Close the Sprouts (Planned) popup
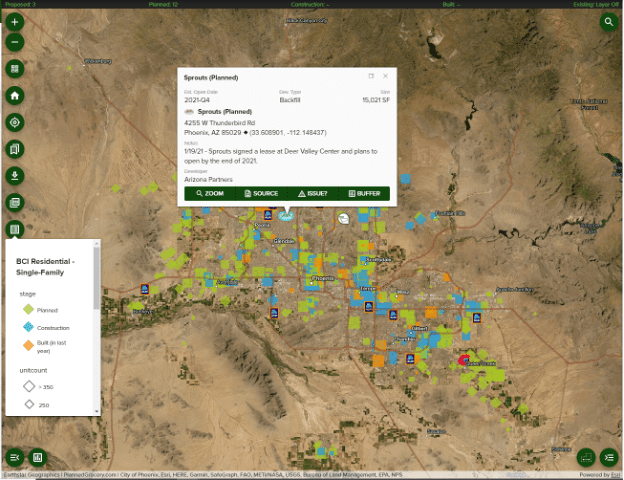Screen dimensions: 624x480 385,76
